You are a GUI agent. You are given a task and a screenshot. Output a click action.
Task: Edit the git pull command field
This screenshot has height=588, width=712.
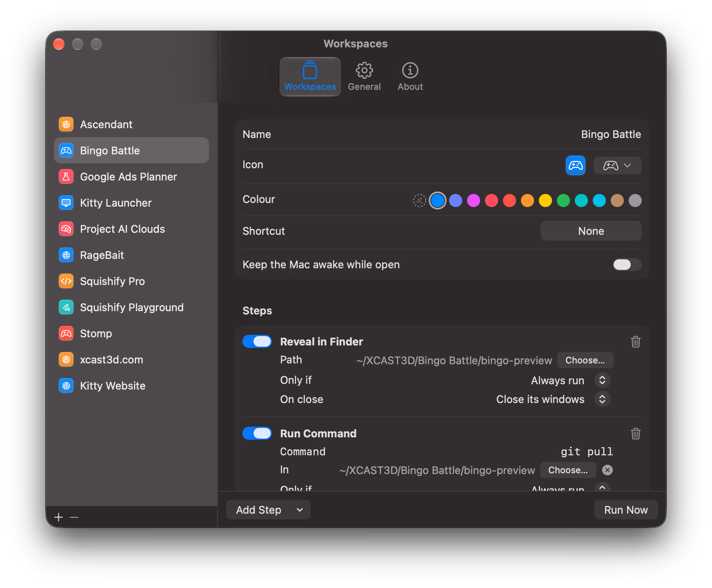[x=587, y=452]
